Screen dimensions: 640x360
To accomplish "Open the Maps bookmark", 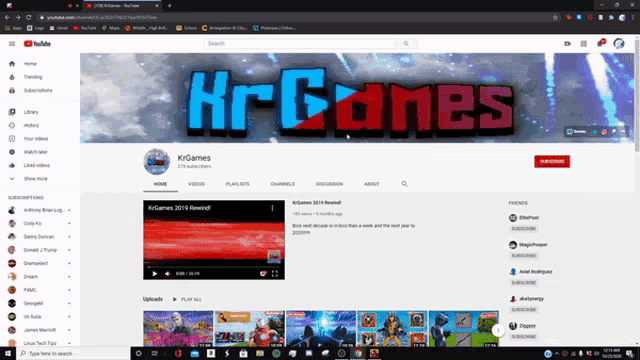I will tap(111, 28).
